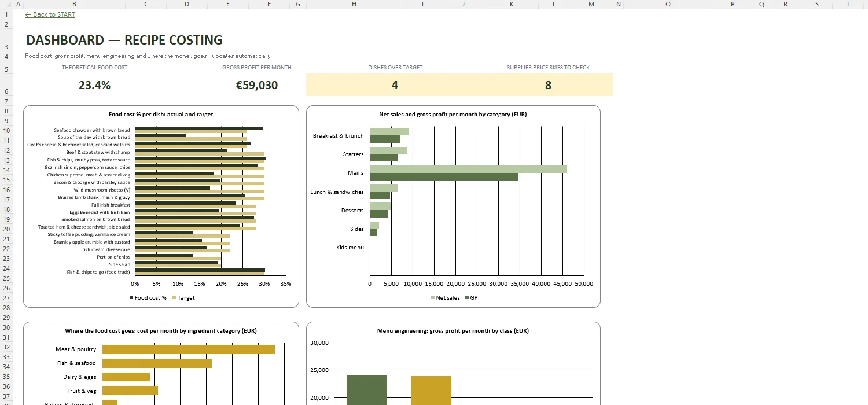Click the Beef & stout stew with champ label
The image size is (868, 405).
pos(98,152)
